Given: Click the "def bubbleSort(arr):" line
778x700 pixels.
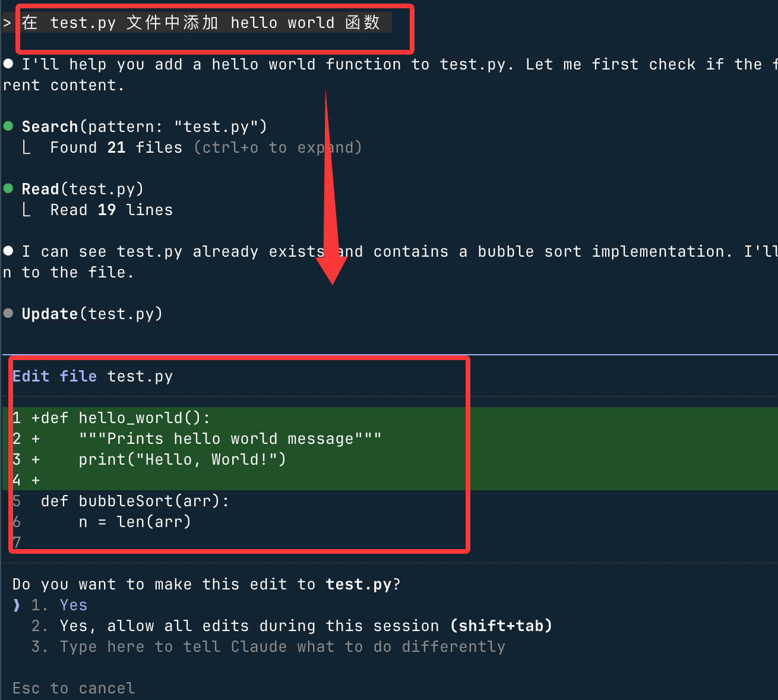Looking at the screenshot, I should click(x=135, y=501).
